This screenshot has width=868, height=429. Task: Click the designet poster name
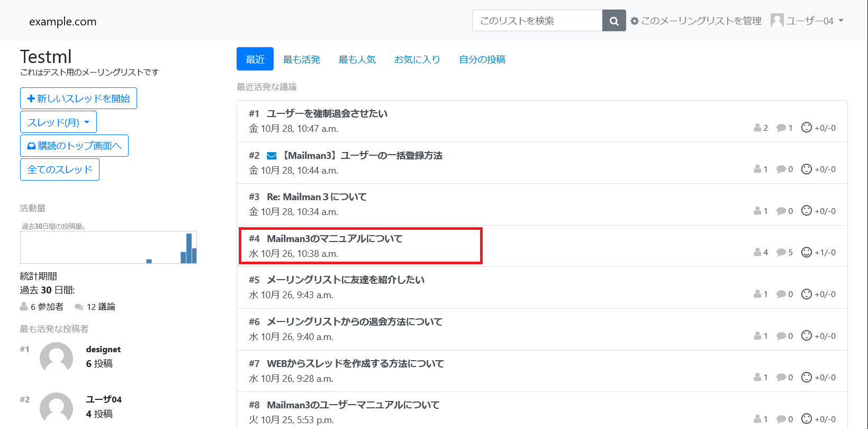(103, 349)
